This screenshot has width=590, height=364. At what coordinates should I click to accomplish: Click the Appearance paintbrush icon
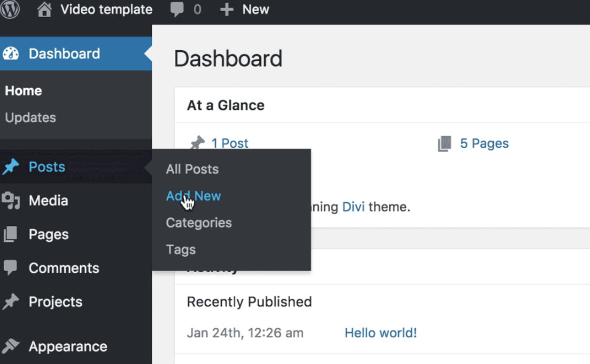pyautogui.click(x=11, y=346)
